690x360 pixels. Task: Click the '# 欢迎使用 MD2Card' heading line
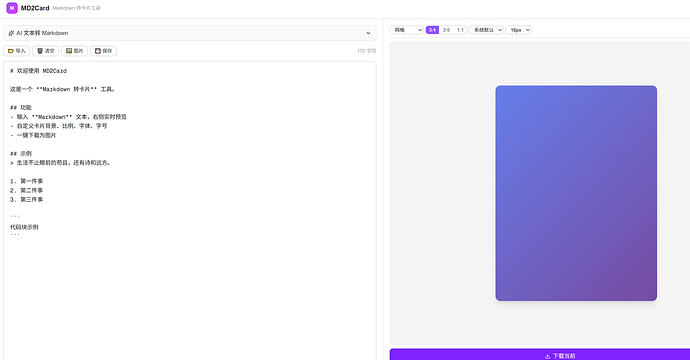pos(38,71)
